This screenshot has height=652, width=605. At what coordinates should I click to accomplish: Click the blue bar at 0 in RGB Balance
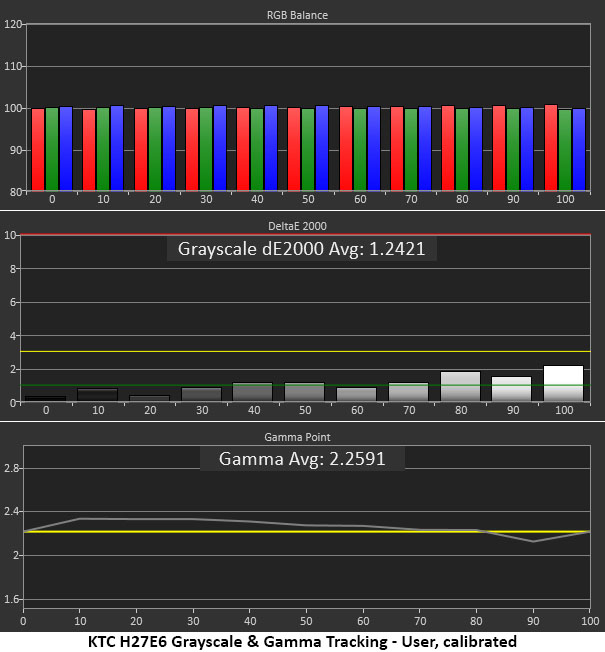tap(66, 148)
